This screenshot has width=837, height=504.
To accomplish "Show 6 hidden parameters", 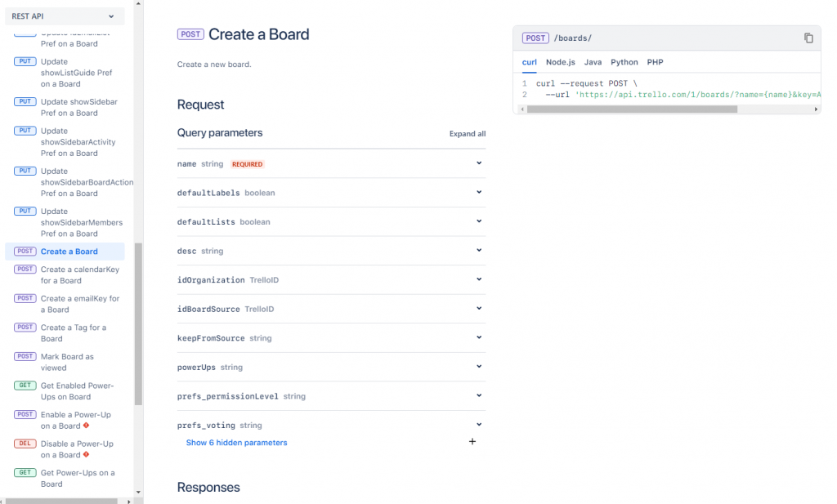I will (236, 443).
